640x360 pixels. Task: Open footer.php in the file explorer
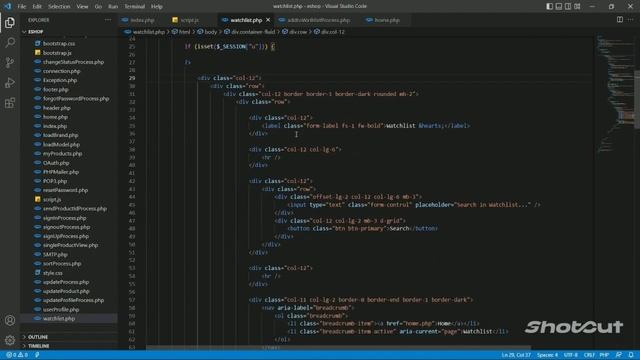(56, 89)
